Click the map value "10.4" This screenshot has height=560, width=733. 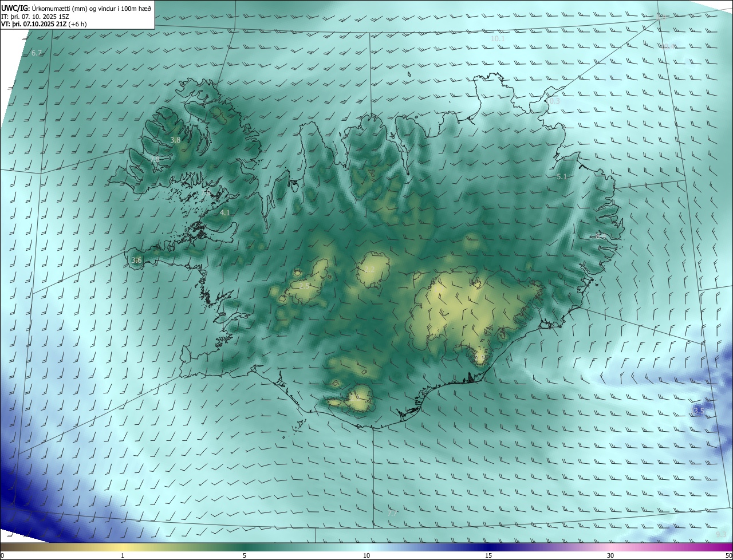click(668, 46)
